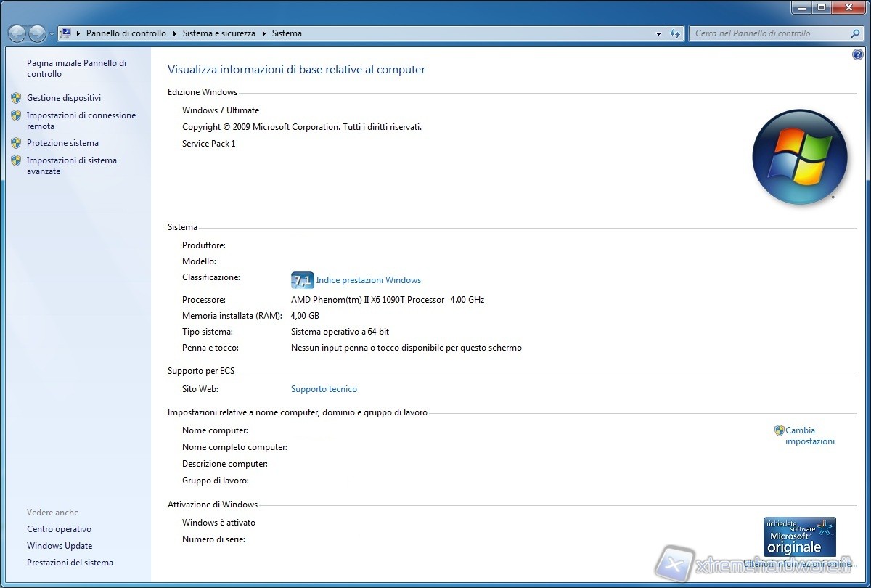
Task: Expand the address bar history dropdown
Action: pos(658,33)
